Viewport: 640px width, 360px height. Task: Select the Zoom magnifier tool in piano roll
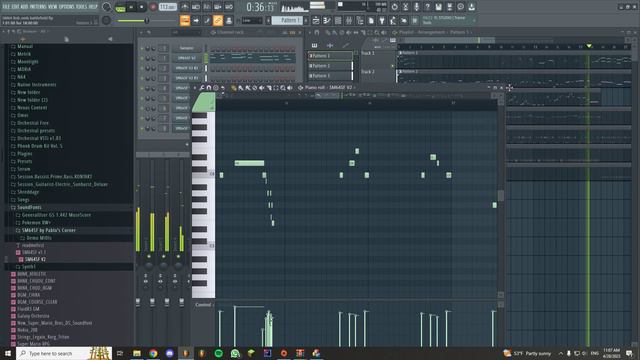point(283,88)
